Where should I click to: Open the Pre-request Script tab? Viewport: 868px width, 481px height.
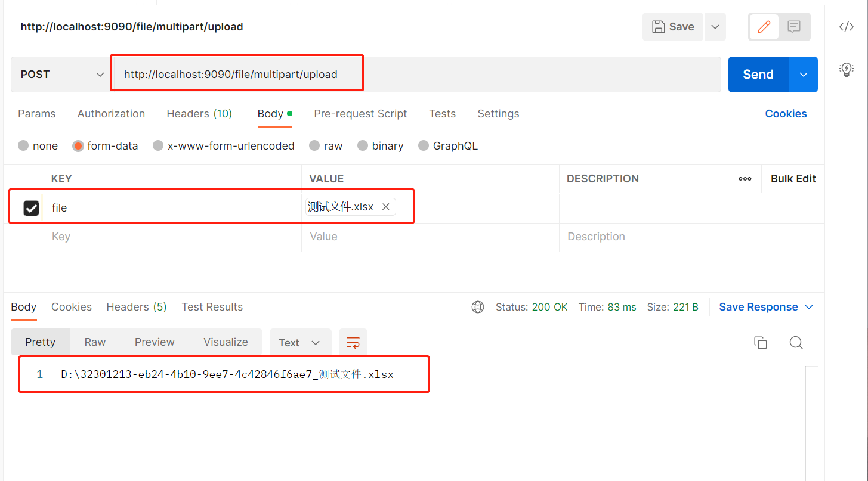pos(360,114)
